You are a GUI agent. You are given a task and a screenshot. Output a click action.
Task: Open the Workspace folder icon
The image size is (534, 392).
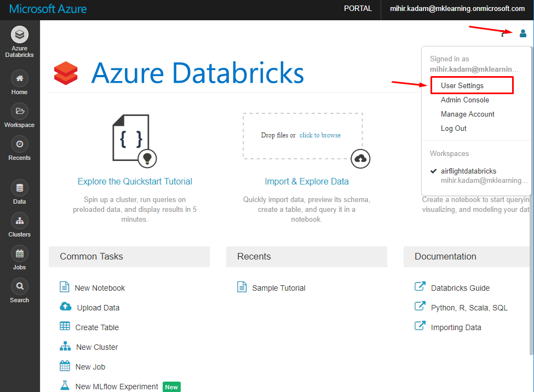[x=20, y=111]
